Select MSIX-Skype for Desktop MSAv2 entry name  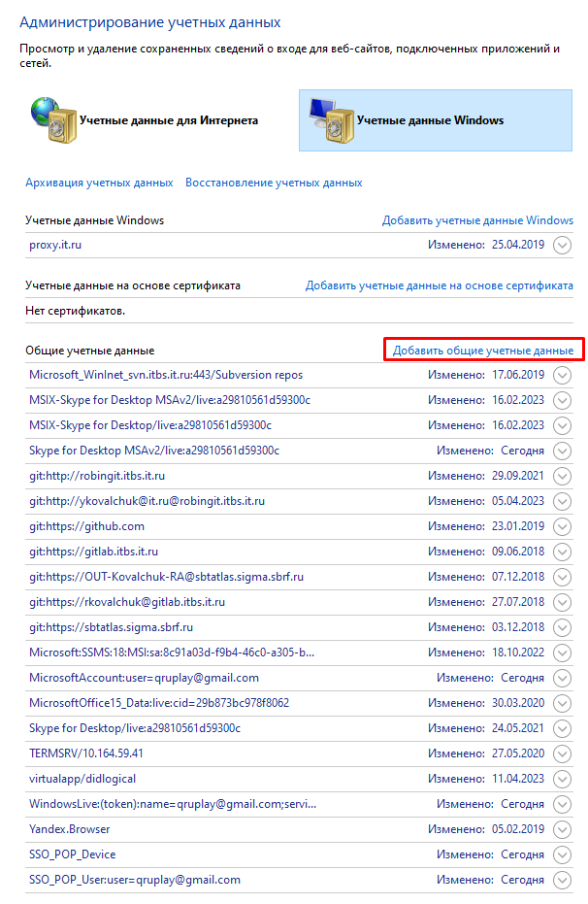pos(170,401)
